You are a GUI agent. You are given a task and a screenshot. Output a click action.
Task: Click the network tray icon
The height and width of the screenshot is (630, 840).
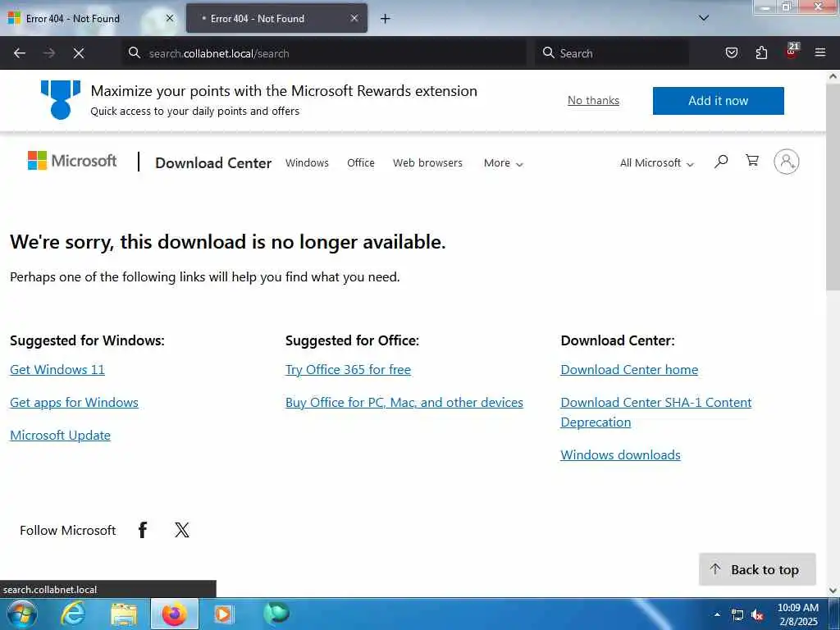pyautogui.click(x=737, y=614)
